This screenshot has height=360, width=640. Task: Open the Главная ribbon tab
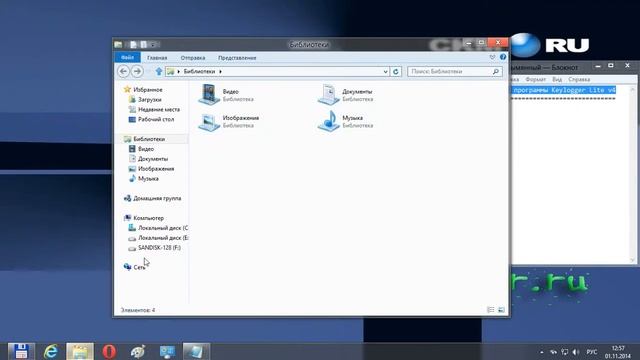click(x=157, y=58)
